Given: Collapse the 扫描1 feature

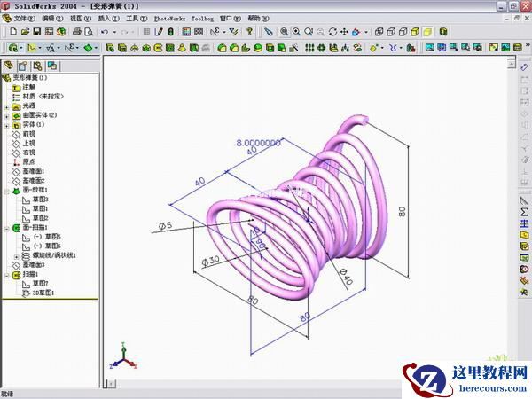Looking at the screenshot, I should pyautogui.click(x=6, y=275).
